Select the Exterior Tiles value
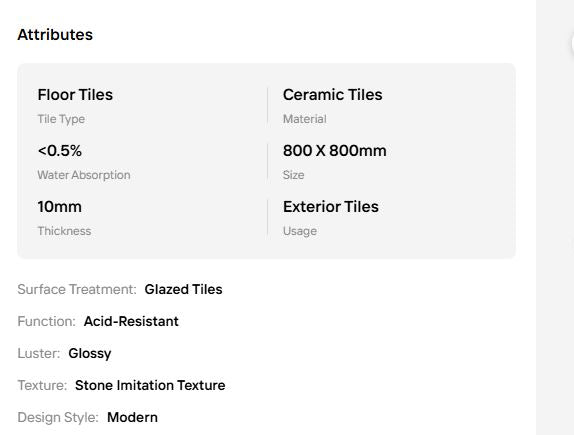 click(x=331, y=207)
